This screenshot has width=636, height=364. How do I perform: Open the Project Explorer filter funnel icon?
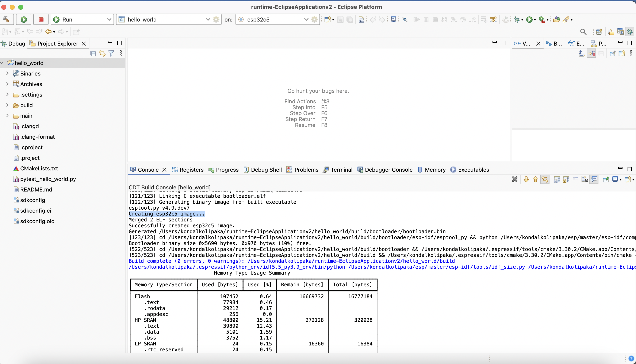112,53
